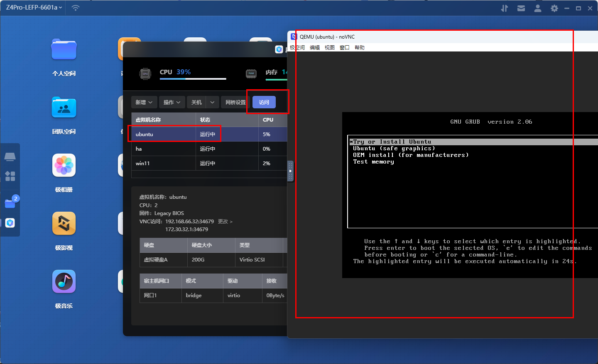Click the transfer arrows icon in top bar

pyautogui.click(x=505, y=8)
